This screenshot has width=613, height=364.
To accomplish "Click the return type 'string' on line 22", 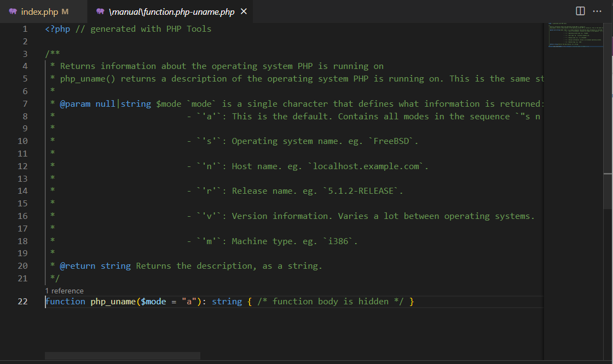I will [x=227, y=302].
